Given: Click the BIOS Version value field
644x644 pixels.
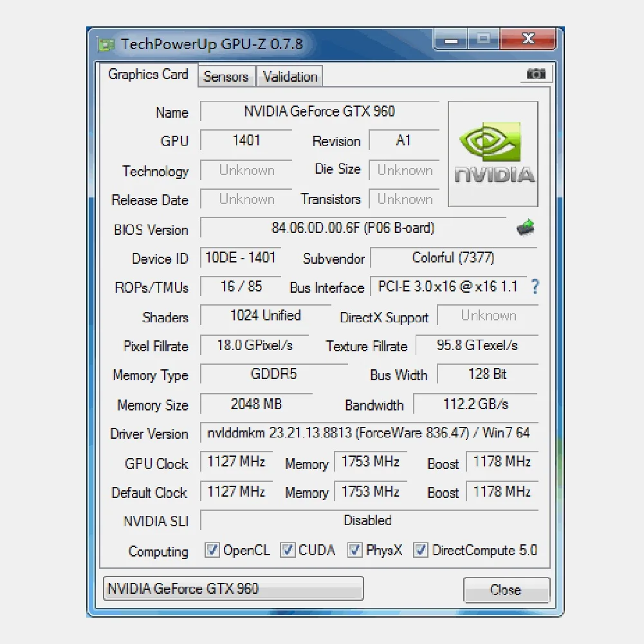Looking at the screenshot, I should (353, 228).
